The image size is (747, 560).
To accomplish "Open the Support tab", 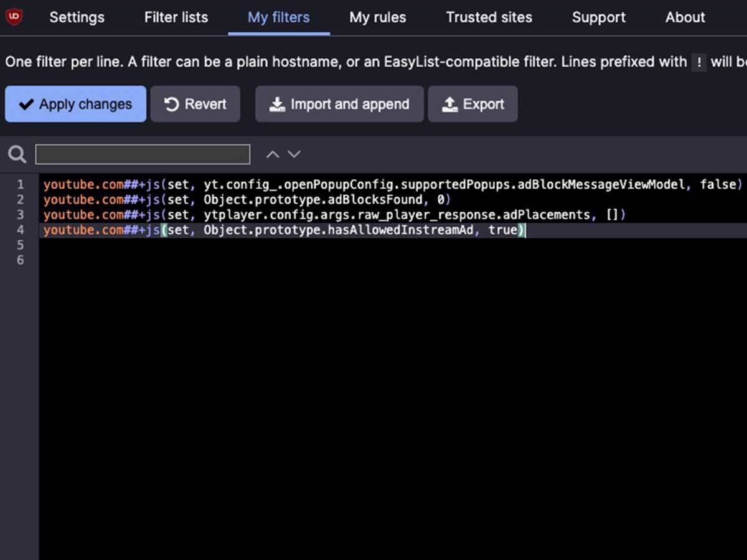I will point(598,17).
